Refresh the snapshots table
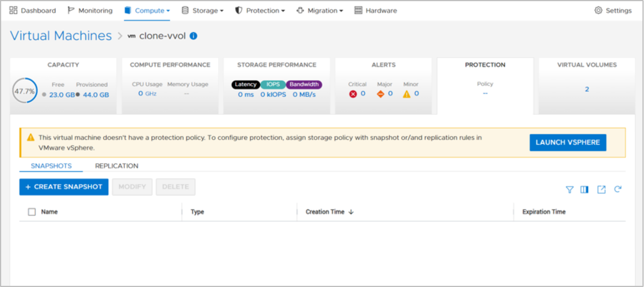The width and height of the screenshot is (644, 287). 618,189
